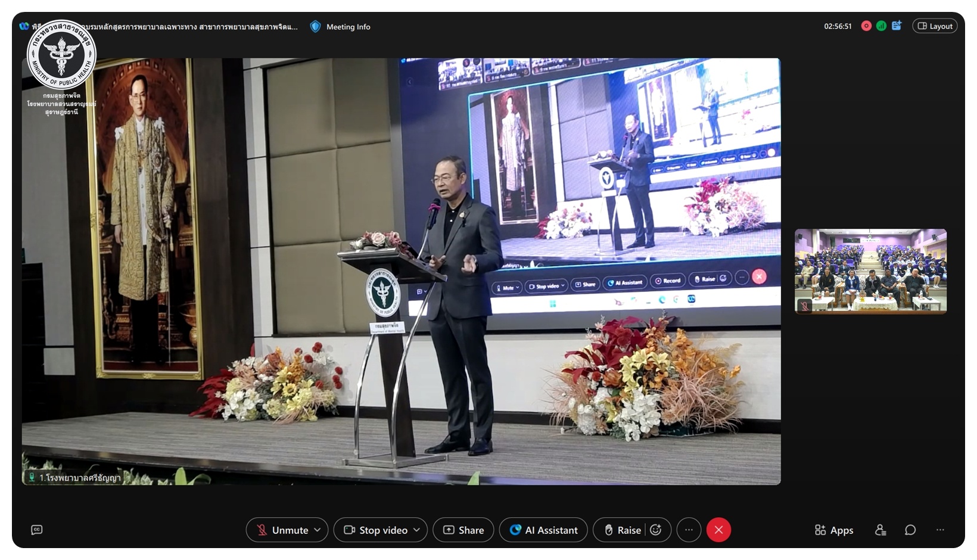Screen dimensions: 977x560
Task: Open the blue AI meeting notes icon
Action: pos(897,26)
